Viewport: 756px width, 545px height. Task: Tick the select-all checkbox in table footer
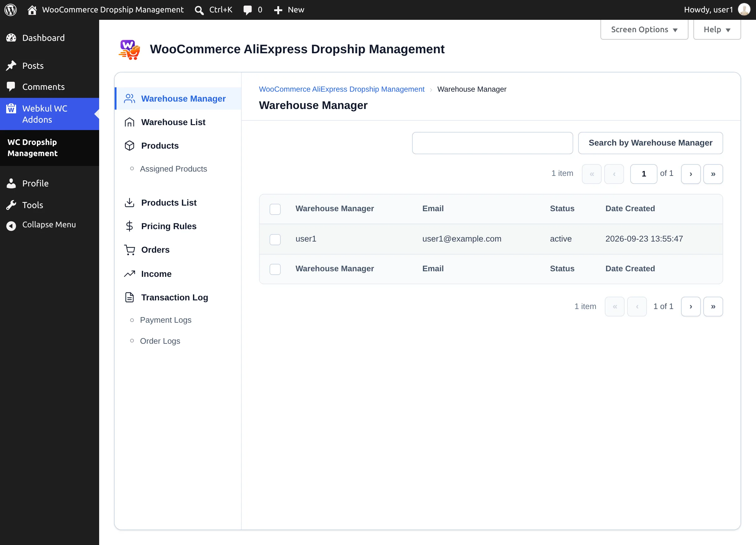click(275, 269)
